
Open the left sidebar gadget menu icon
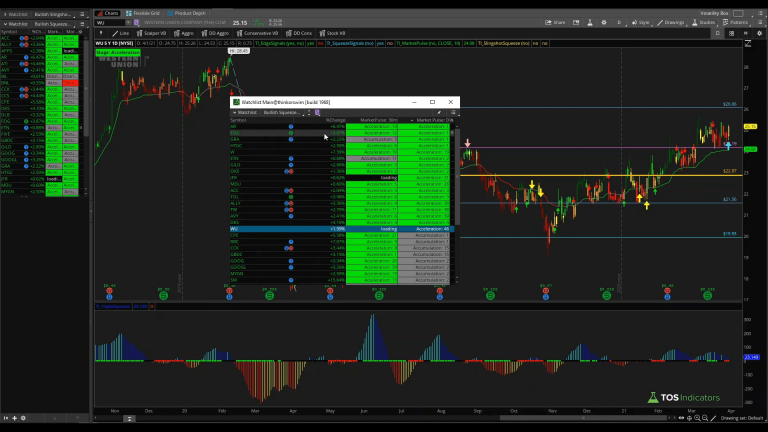pyautogui.click(x=82, y=24)
